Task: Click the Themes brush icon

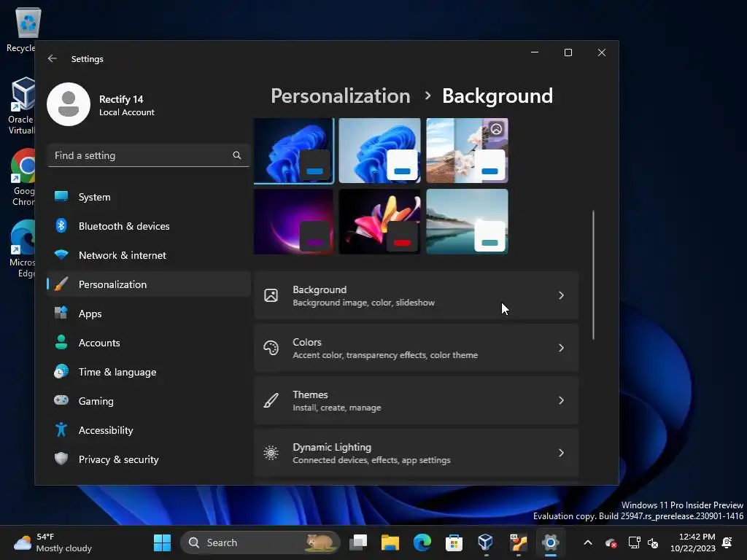Action: coord(271,400)
